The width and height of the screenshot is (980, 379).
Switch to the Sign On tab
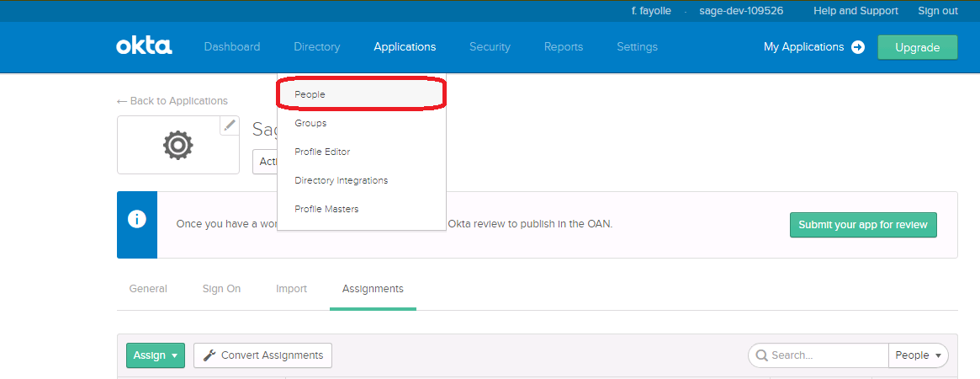click(221, 289)
